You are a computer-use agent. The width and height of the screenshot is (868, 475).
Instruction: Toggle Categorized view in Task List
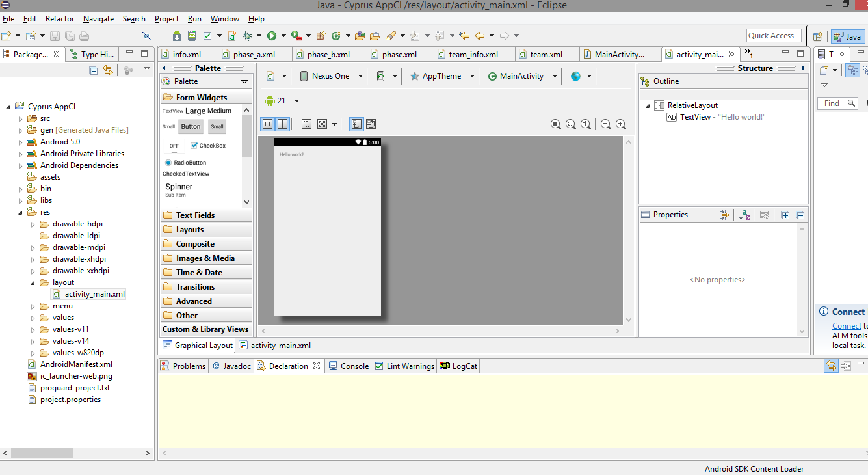point(853,70)
